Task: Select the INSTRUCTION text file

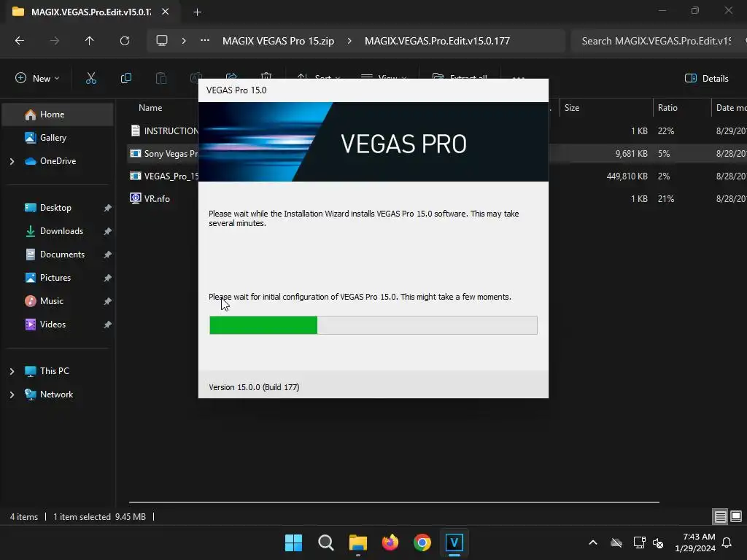Action: click(x=164, y=131)
